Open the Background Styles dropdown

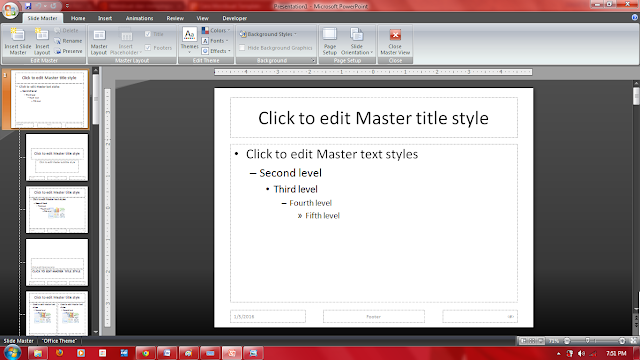pos(268,34)
